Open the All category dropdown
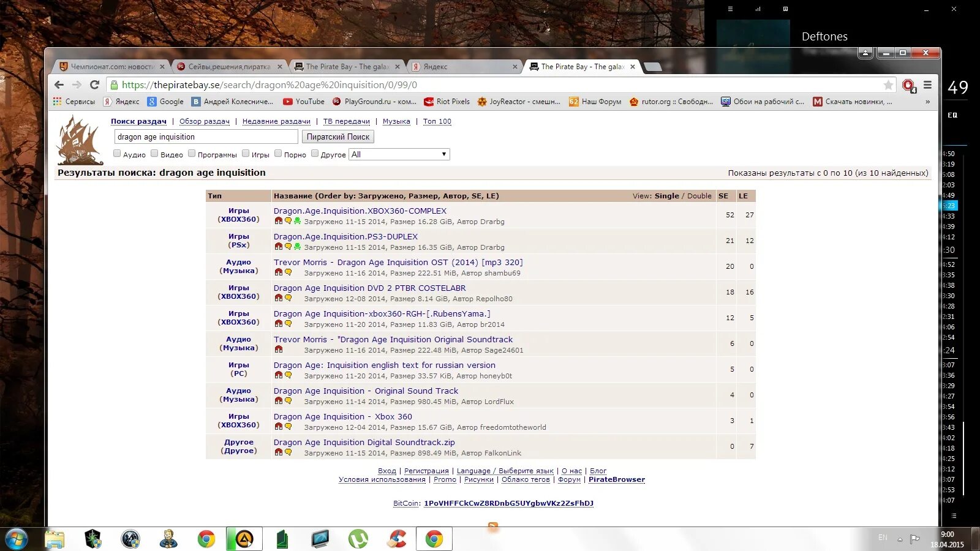The height and width of the screenshot is (551, 980). click(399, 154)
